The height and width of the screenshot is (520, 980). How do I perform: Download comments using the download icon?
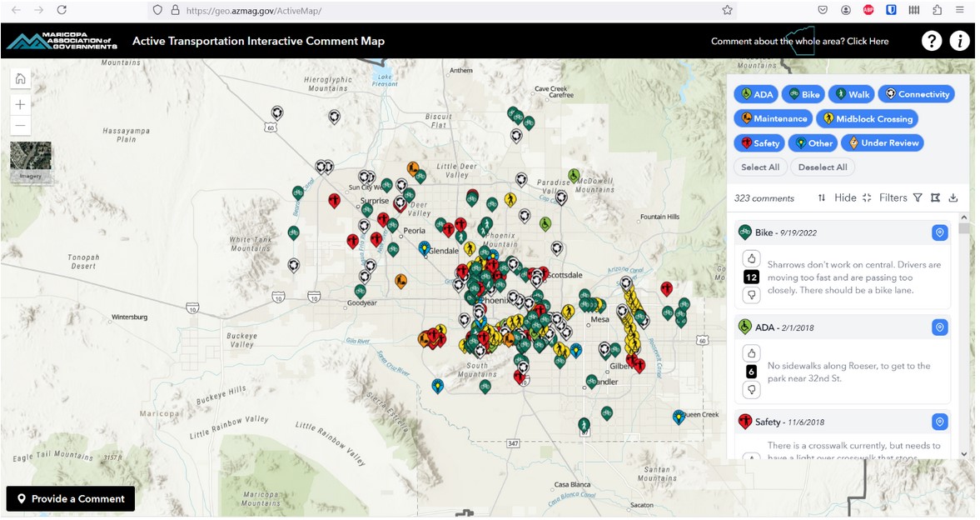[953, 198]
